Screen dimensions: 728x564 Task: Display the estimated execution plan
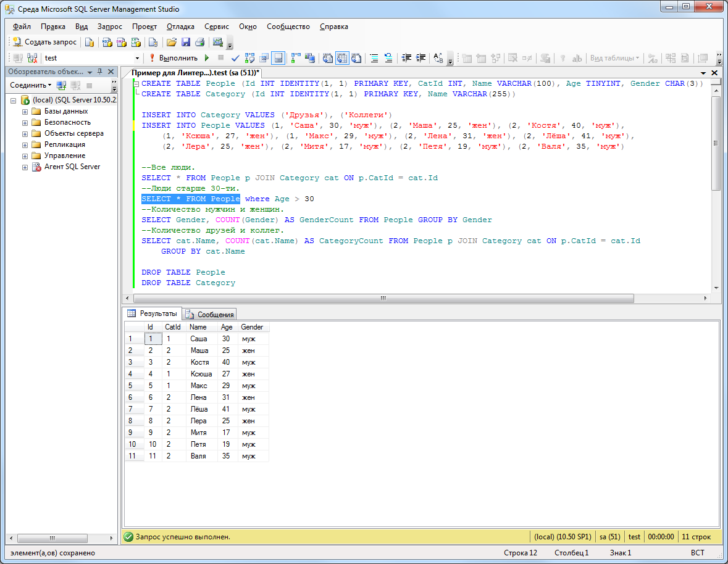250,58
